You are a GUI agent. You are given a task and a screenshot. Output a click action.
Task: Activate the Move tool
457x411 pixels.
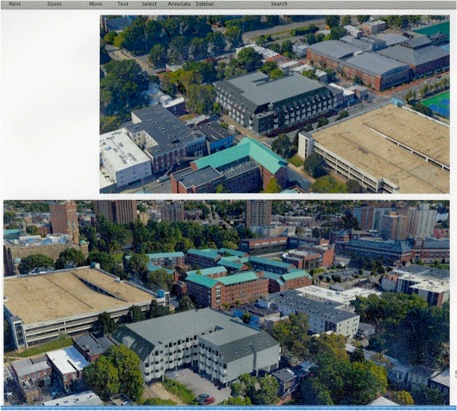click(96, 4)
